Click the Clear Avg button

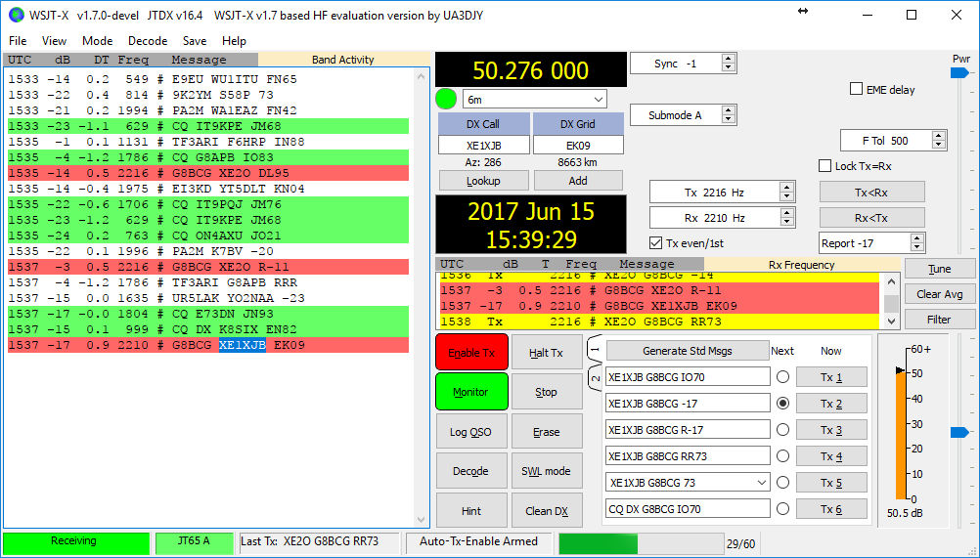(939, 294)
